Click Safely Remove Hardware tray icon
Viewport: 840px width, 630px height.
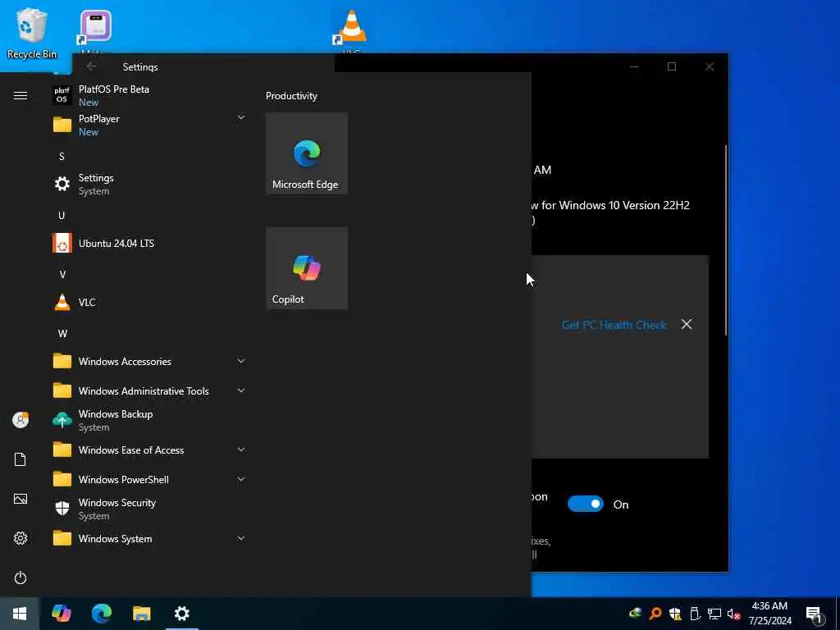coord(695,614)
